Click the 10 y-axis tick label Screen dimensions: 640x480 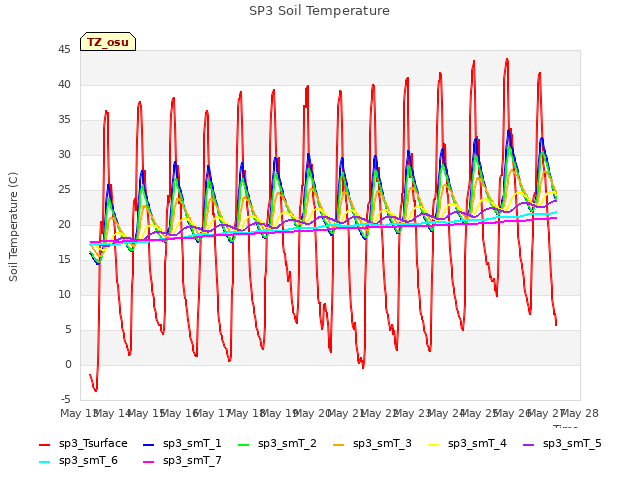[x=64, y=295]
